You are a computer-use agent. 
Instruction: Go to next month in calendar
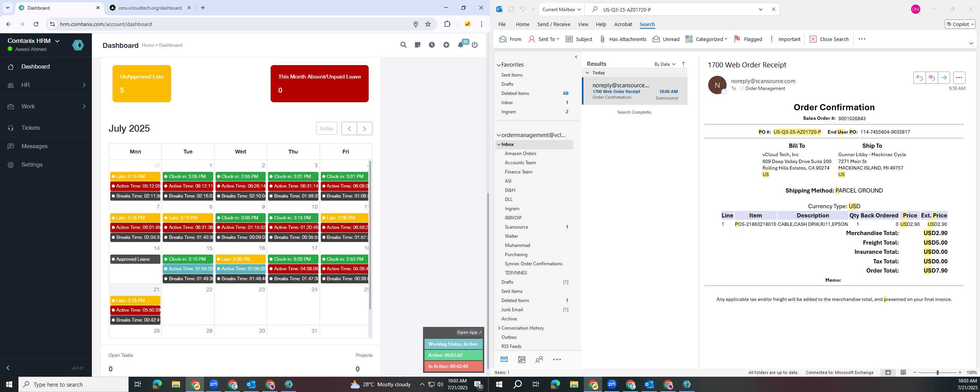[364, 129]
